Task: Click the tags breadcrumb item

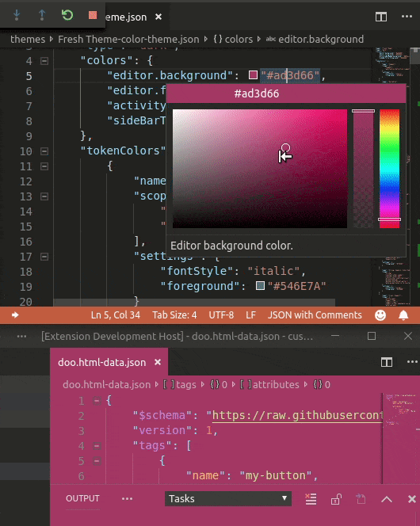Action: pyautogui.click(x=179, y=384)
